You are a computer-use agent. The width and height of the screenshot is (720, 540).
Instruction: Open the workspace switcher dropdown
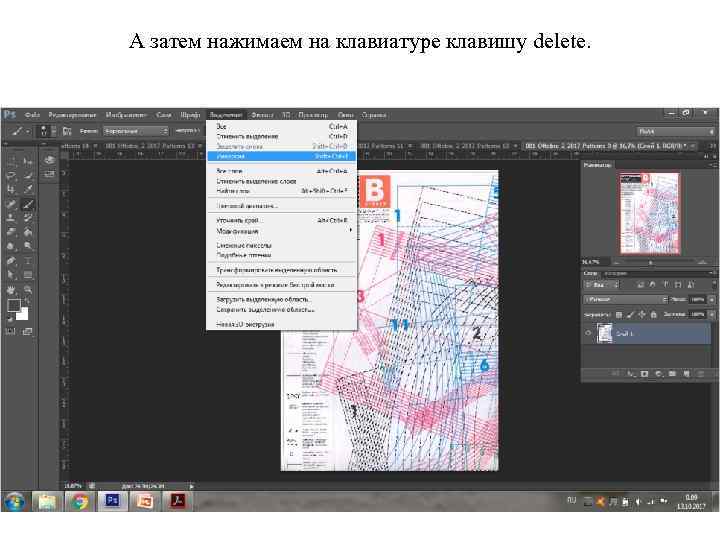675,131
